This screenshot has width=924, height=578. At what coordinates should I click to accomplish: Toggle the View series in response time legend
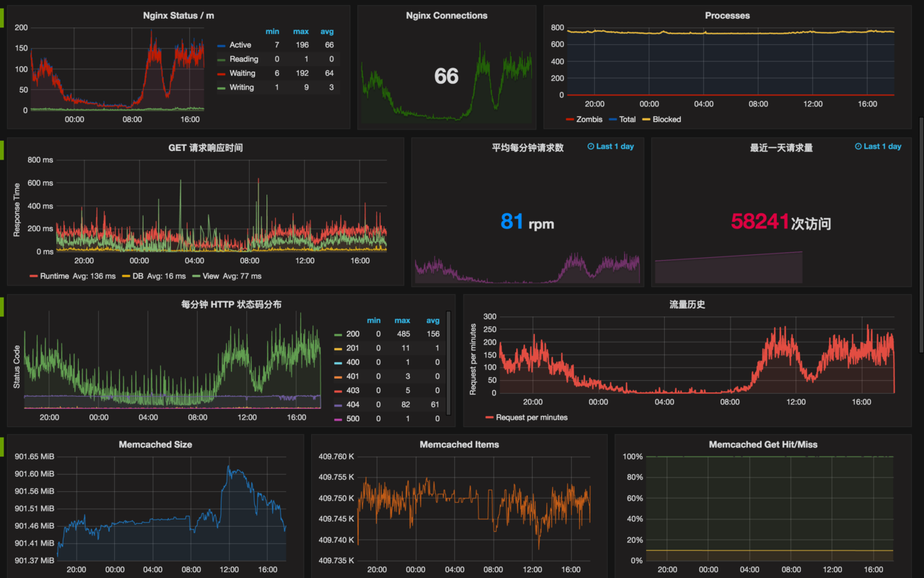click(x=210, y=277)
